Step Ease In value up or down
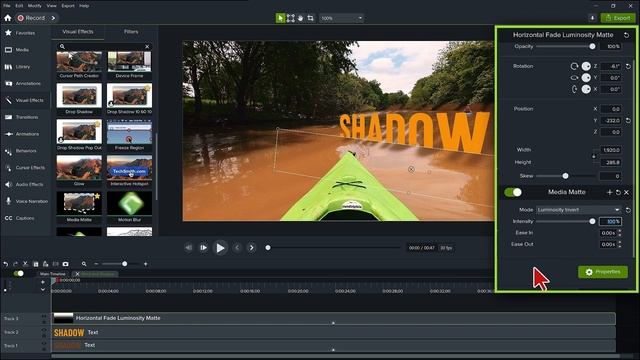This screenshot has width=640, height=360. click(620, 233)
